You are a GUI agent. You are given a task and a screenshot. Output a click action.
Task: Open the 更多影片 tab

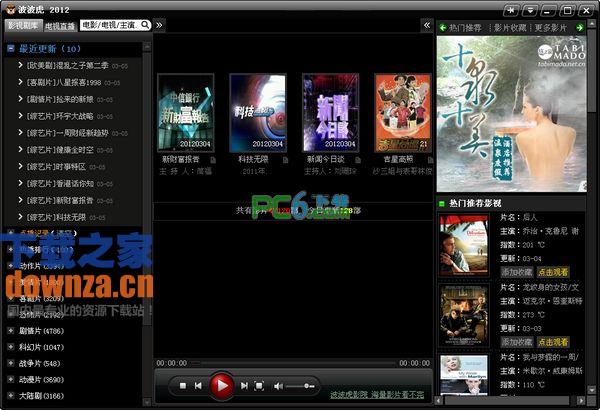[551, 28]
